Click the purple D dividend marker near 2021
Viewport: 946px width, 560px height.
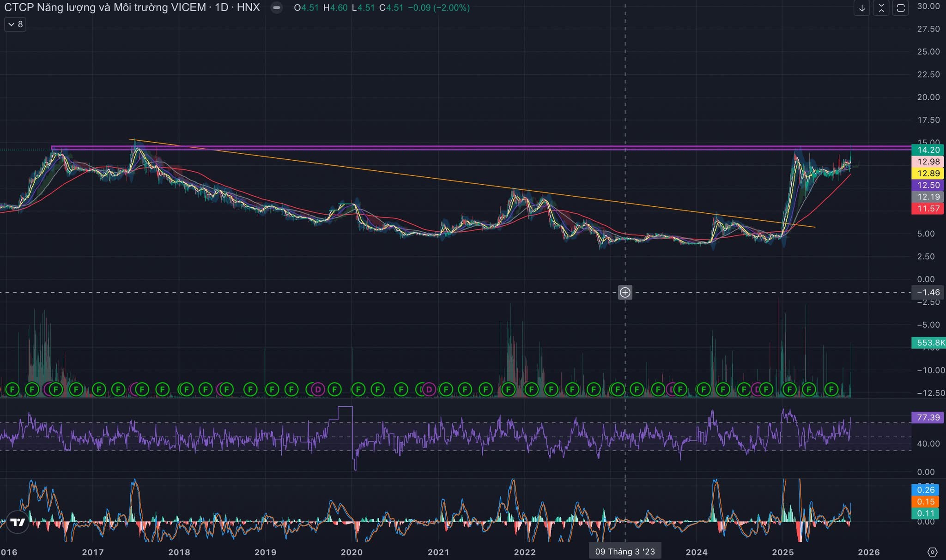click(429, 390)
